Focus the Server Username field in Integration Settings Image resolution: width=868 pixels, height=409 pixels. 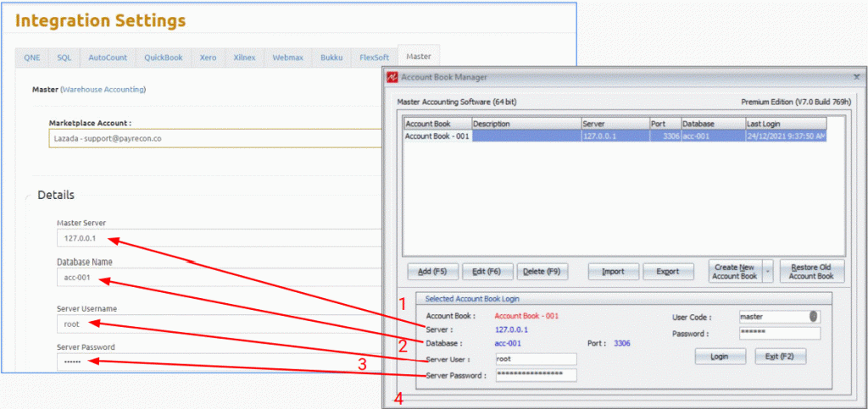[220, 323]
